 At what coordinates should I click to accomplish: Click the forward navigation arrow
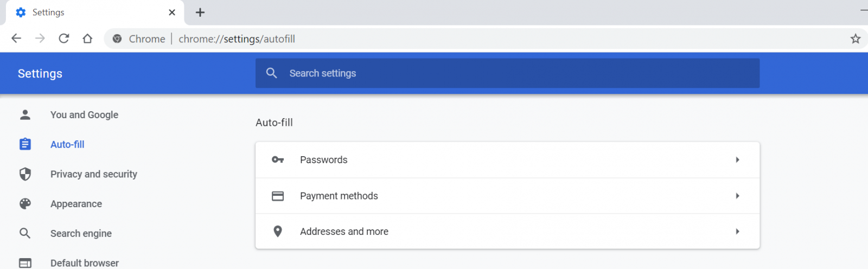coord(40,39)
